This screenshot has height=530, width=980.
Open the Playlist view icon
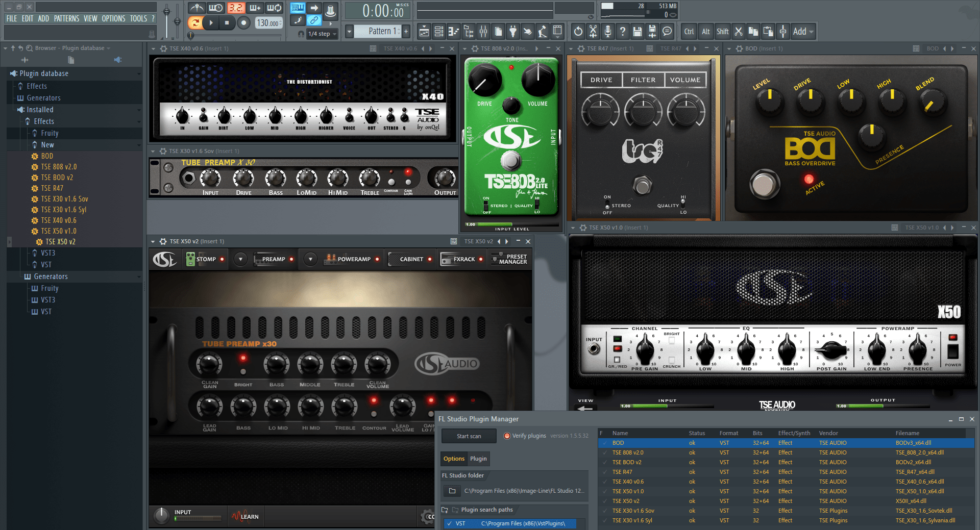tap(424, 32)
